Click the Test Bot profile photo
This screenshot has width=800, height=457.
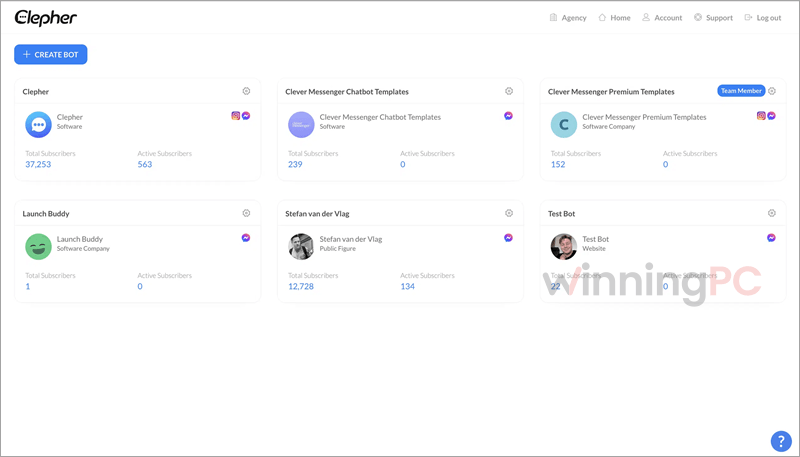click(x=564, y=247)
